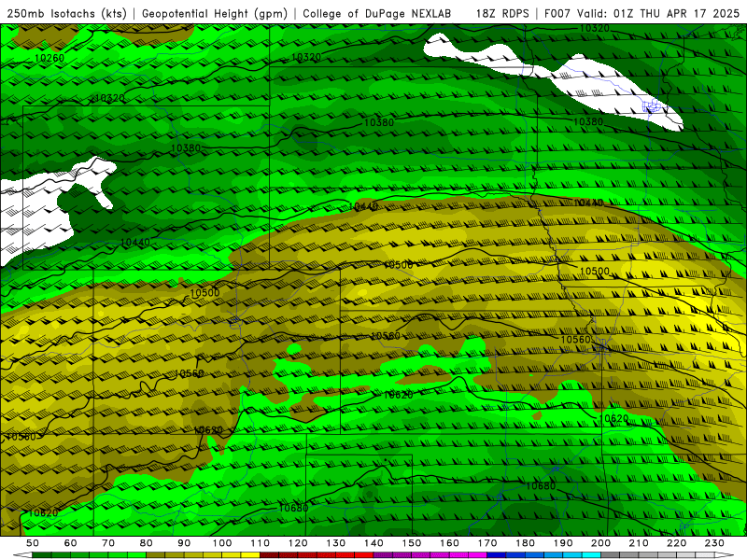Select the 'Geopotential Height (gpm)' header text

pos(215,13)
